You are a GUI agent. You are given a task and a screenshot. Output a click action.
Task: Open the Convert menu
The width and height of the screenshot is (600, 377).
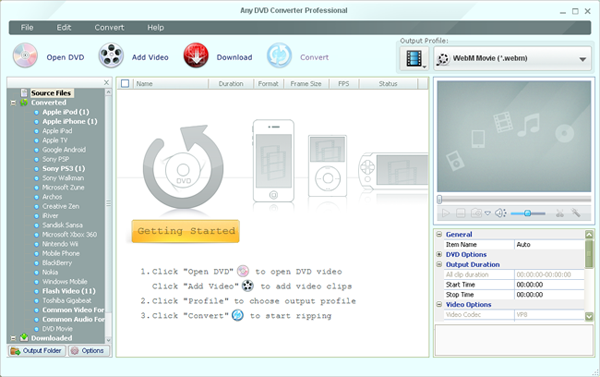(x=109, y=28)
